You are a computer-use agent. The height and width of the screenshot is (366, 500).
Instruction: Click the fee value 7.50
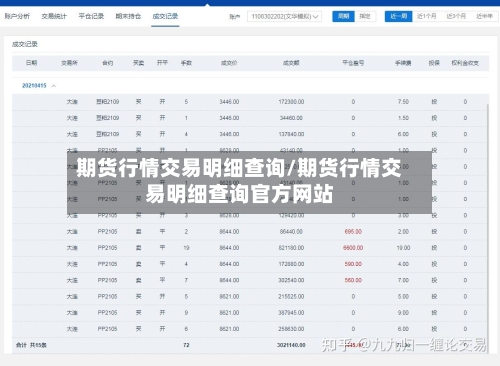[403, 102]
